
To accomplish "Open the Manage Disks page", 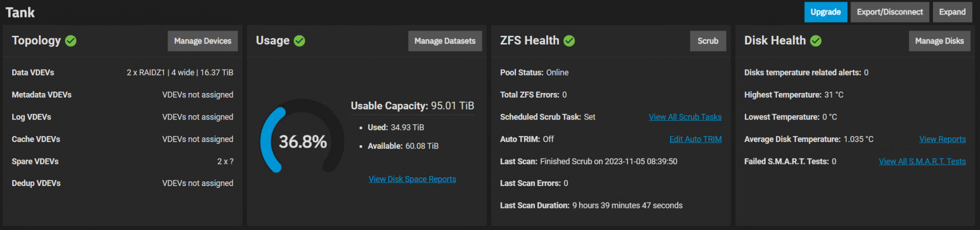I will (x=939, y=41).
